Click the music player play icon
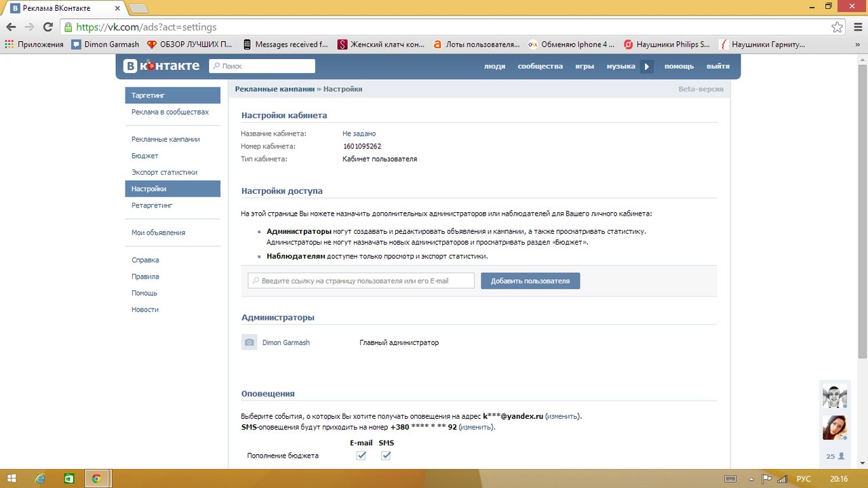 [647, 66]
